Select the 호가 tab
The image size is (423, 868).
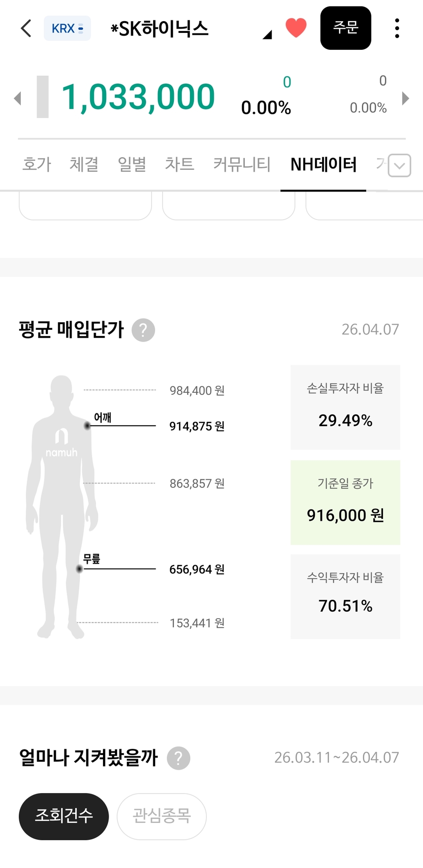pos(36,165)
